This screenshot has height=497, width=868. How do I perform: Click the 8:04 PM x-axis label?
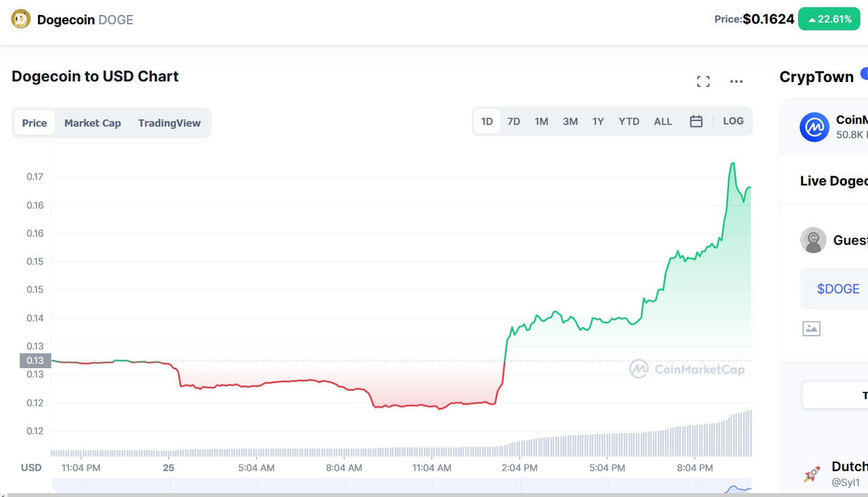tap(694, 468)
